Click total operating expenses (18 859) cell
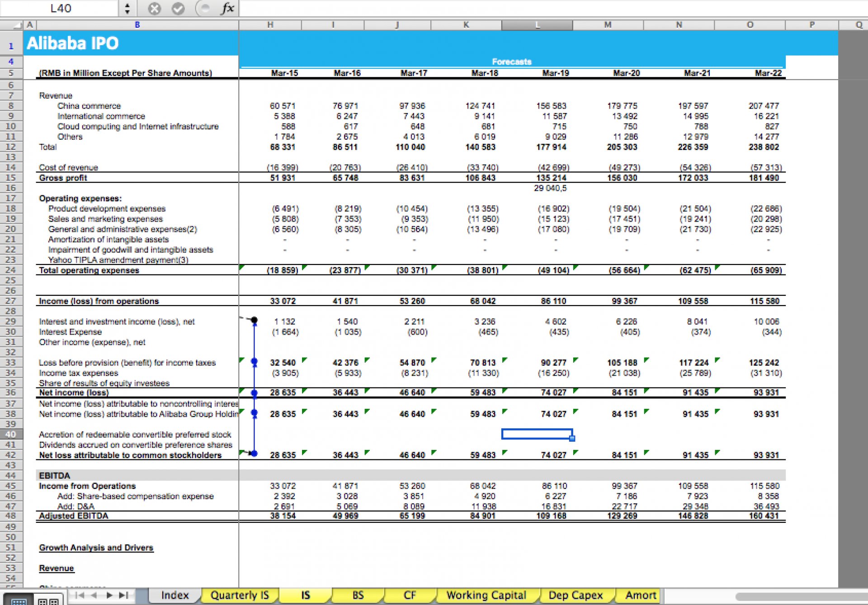The width and height of the screenshot is (868, 605). point(283,270)
